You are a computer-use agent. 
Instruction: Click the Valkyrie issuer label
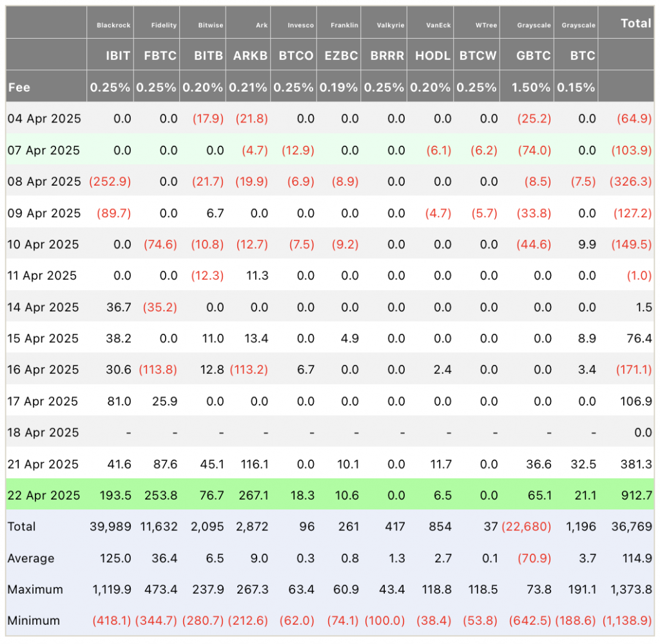[391, 25]
